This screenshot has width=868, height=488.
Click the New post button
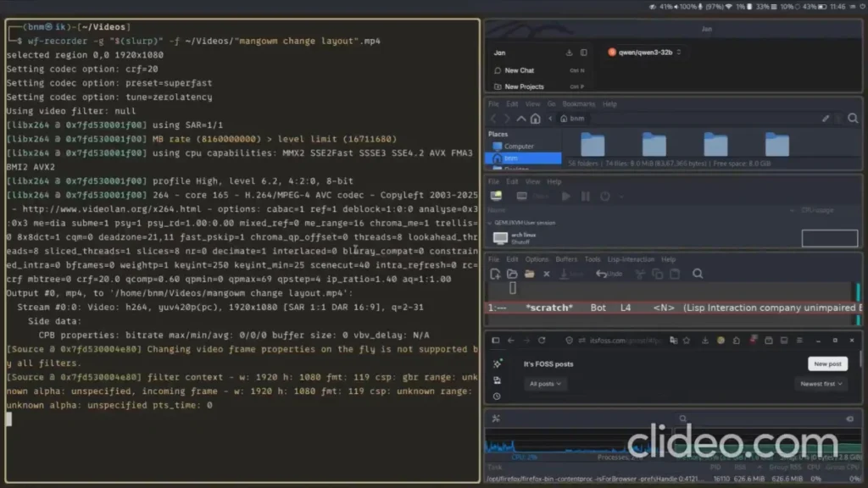(x=827, y=364)
